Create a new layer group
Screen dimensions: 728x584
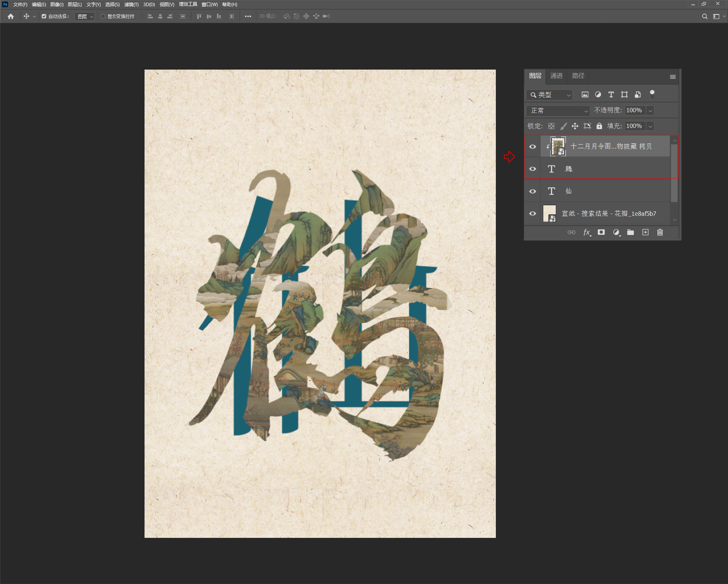pyautogui.click(x=630, y=232)
